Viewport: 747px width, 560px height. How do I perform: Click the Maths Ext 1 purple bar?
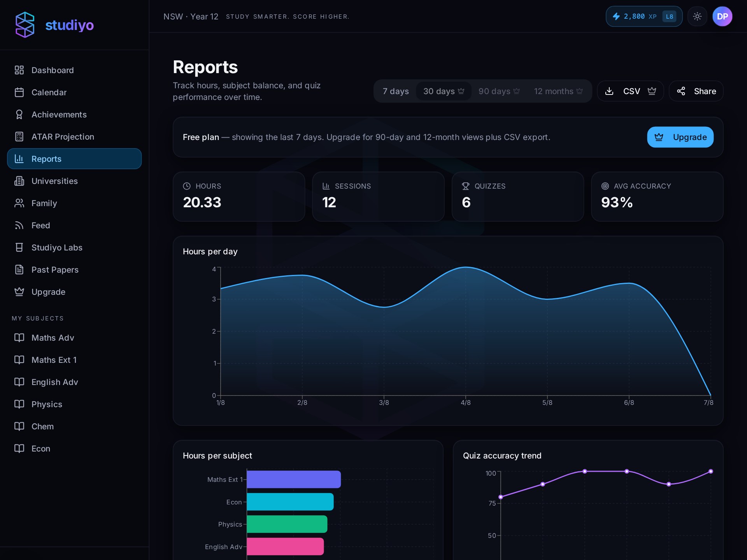tap(294, 479)
